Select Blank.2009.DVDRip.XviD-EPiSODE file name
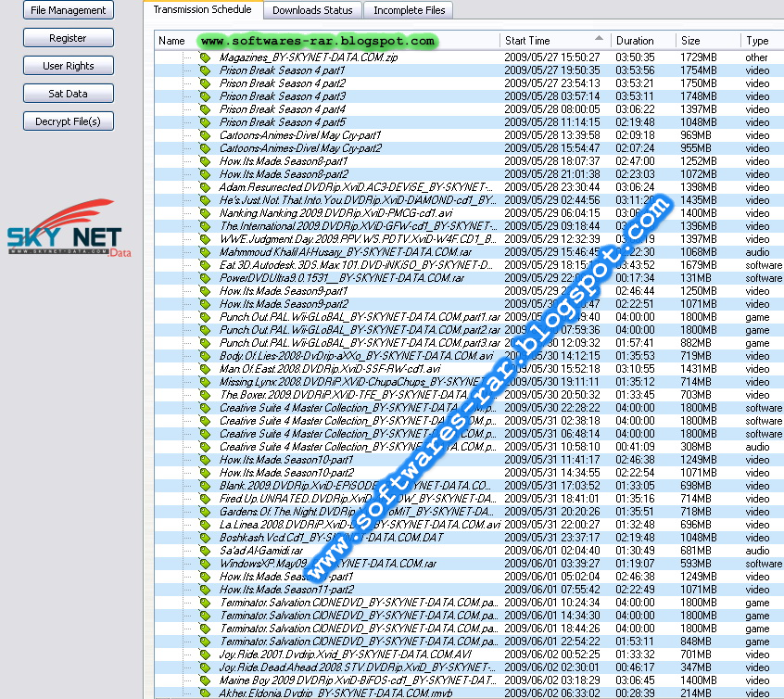 [355, 486]
